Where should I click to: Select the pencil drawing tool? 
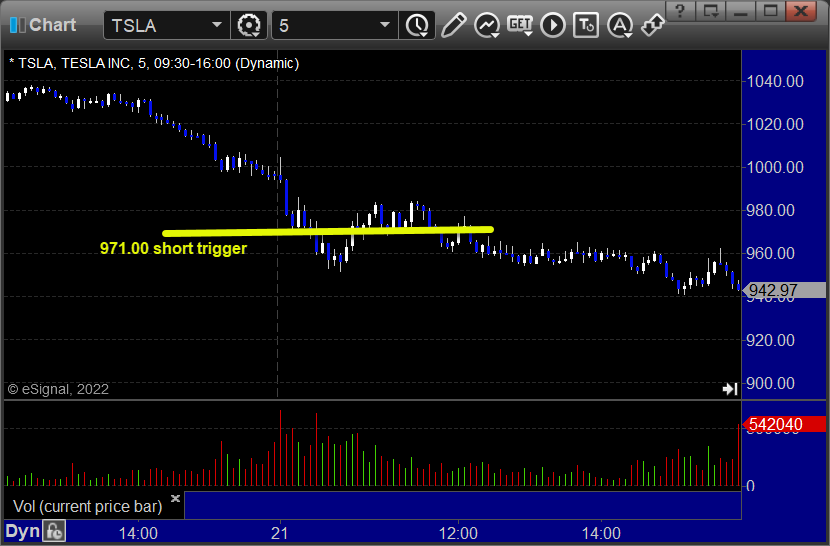[x=453, y=25]
